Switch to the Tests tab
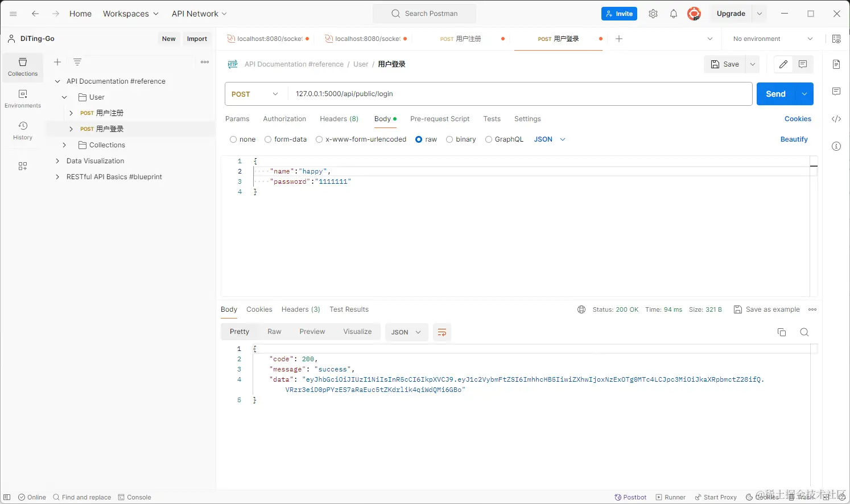 click(x=492, y=119)
